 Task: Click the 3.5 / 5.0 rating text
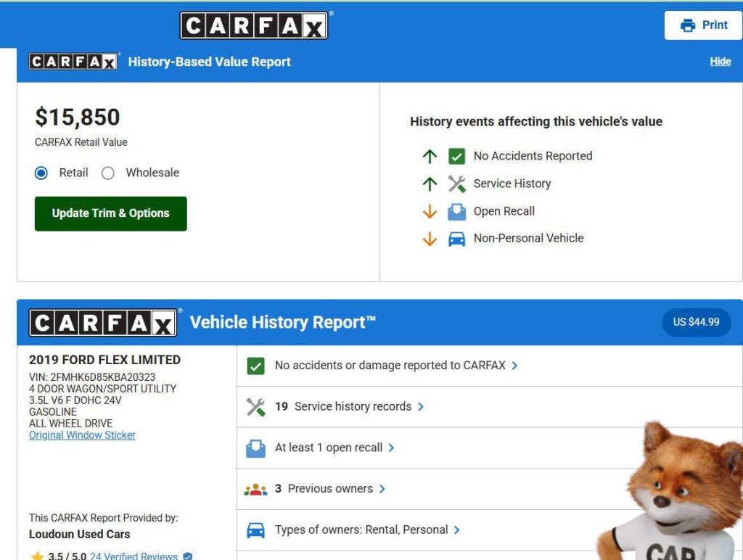[x=67, y=556]
